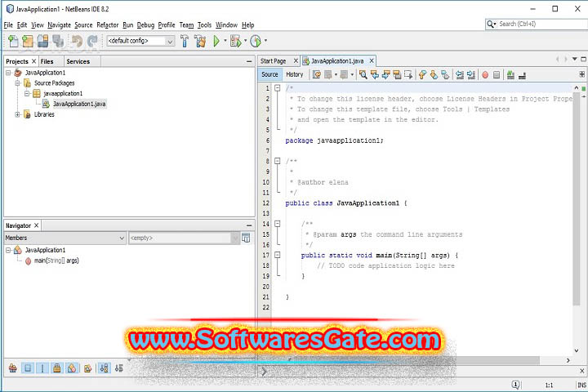Open the Debug Project dropdown arrow
This screenshot has width=588, height=392.
point(245,41)
